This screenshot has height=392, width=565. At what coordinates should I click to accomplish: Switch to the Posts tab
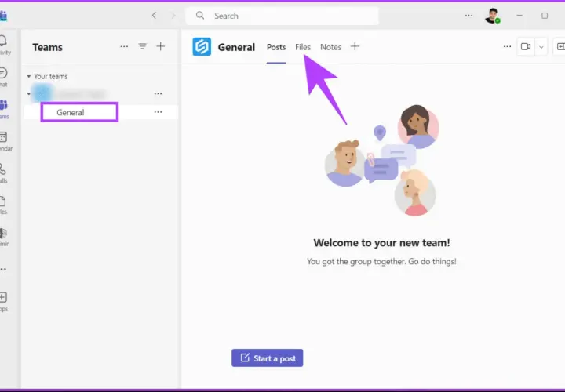point(276,47)
